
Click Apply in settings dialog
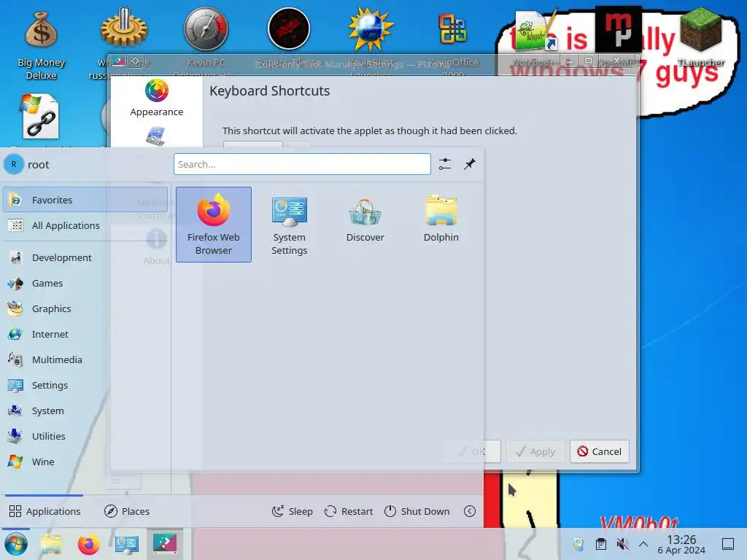[x=535, y=451]
